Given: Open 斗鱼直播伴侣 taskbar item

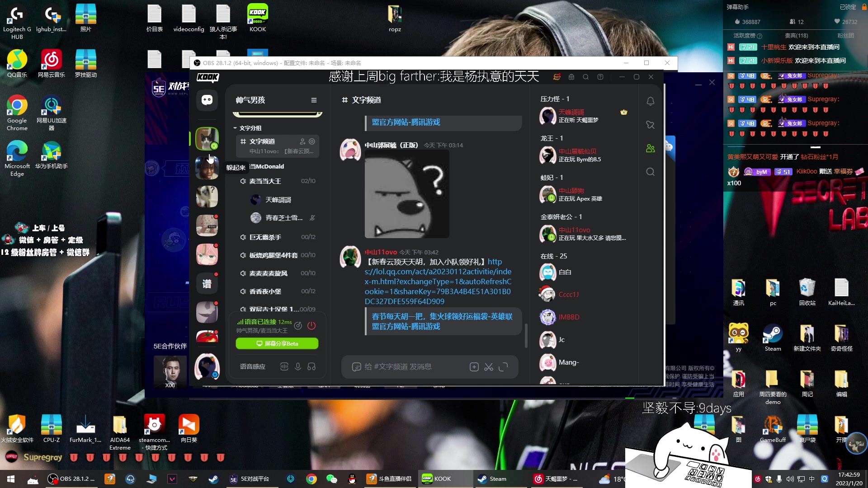Looking at the screenshot, I should [389, 479].
